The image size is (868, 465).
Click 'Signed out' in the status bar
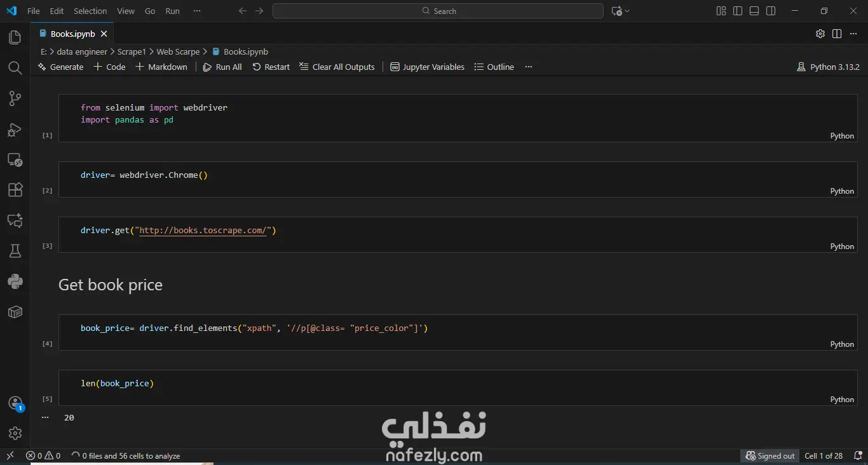[x=770, y=455]
